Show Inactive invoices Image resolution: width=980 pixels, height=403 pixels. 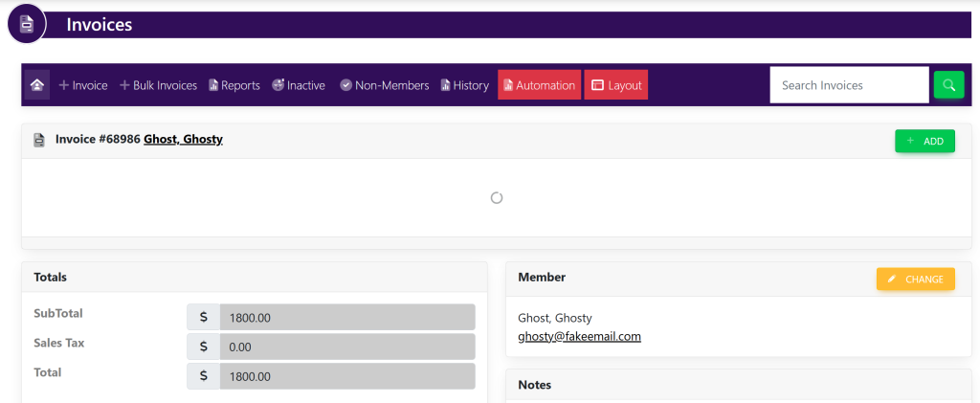299,85
